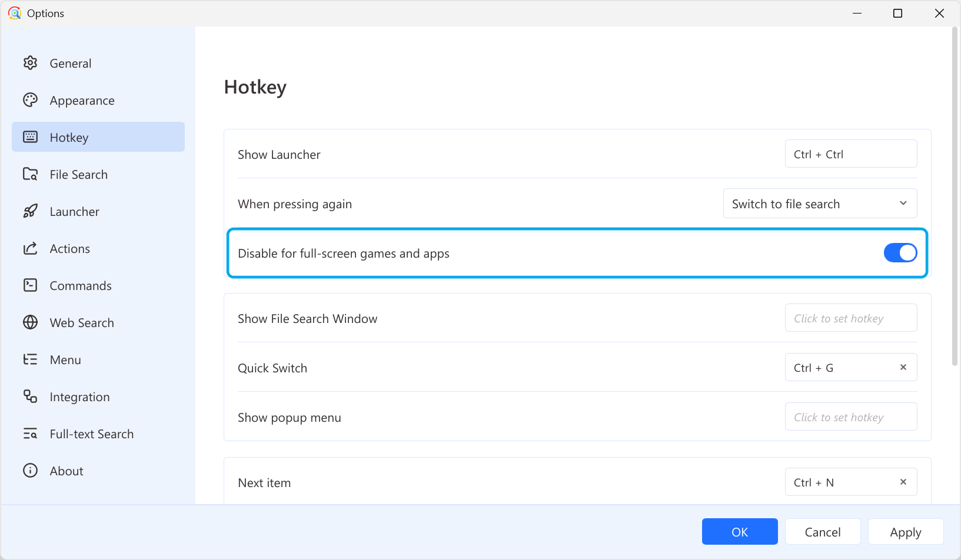Click the Apply button

point(906,532)
